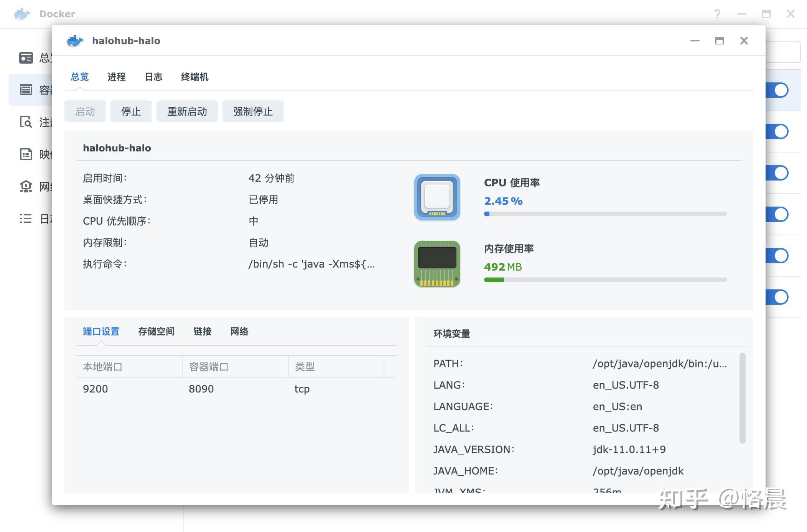
Task: Switch to the 终端机 tab
Action: pyautogui.click(x=195, y=77)
